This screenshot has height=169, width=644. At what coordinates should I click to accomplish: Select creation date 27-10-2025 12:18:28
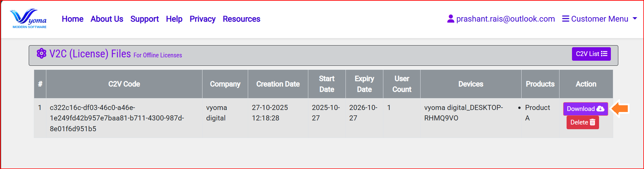(278, 118)
